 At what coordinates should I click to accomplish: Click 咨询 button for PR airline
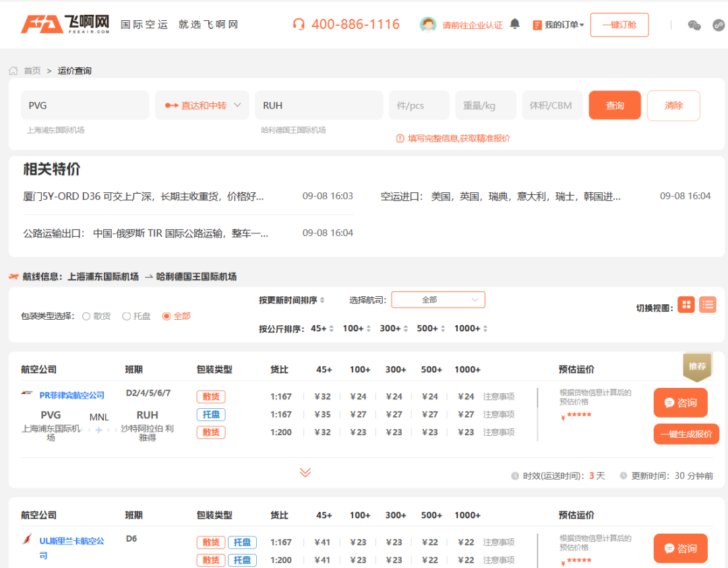coord(680,403)
